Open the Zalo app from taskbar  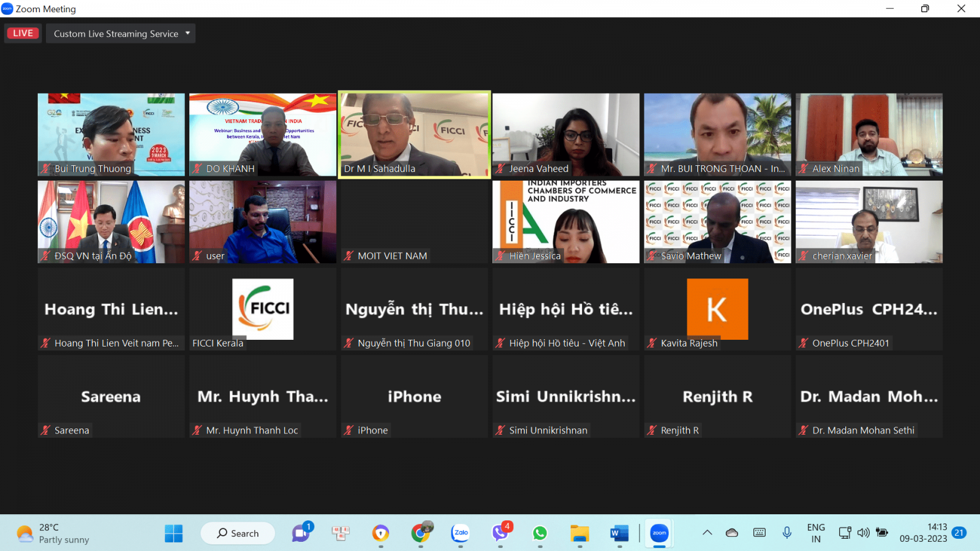(461, 533)
